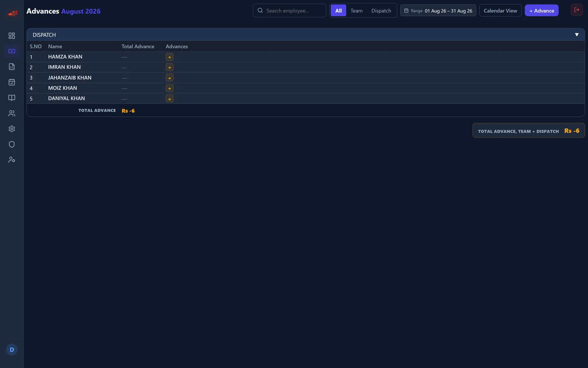Click the + Advance button
The image size is (588, 368).
pyautogui.click(x=542, y=10)
